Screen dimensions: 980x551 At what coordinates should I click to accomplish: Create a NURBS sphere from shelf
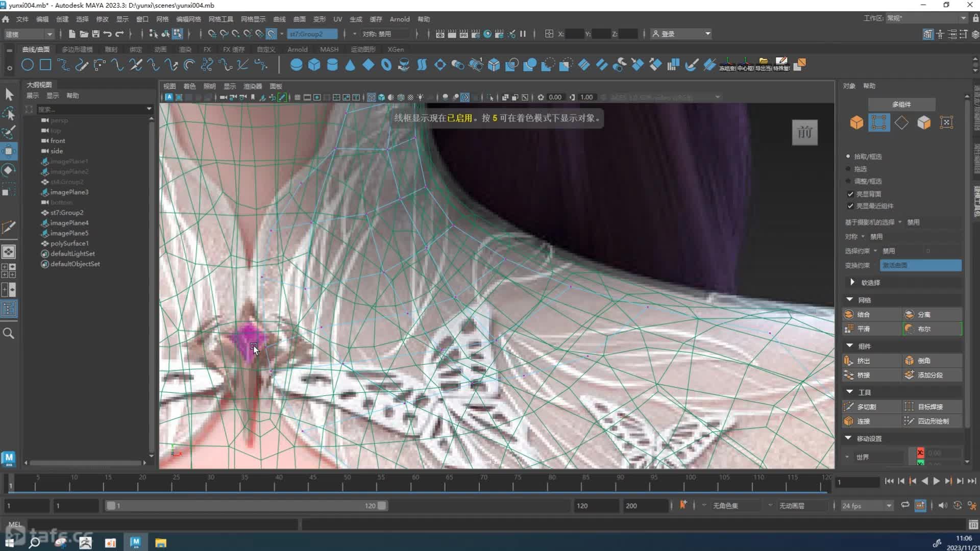click(x=296, y=65)
